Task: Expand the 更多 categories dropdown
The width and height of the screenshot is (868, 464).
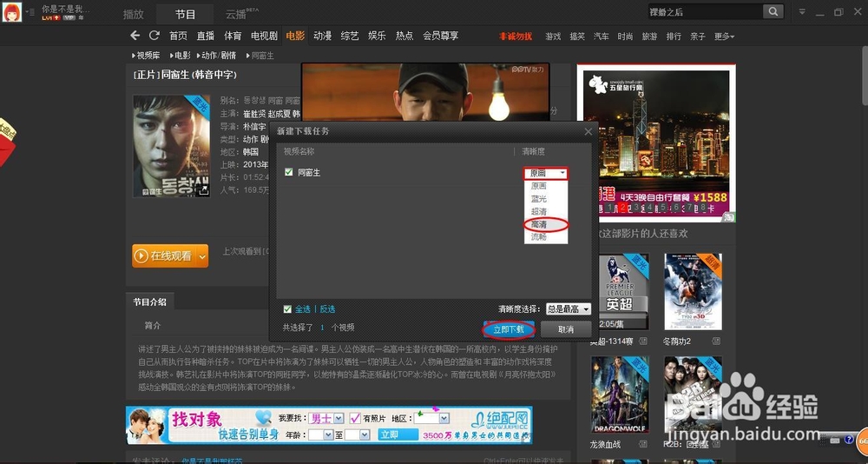Action: tap(724, 36)
